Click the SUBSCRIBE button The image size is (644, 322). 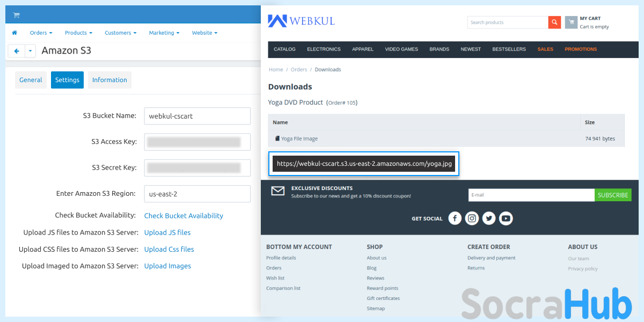(x=613, y=195)
